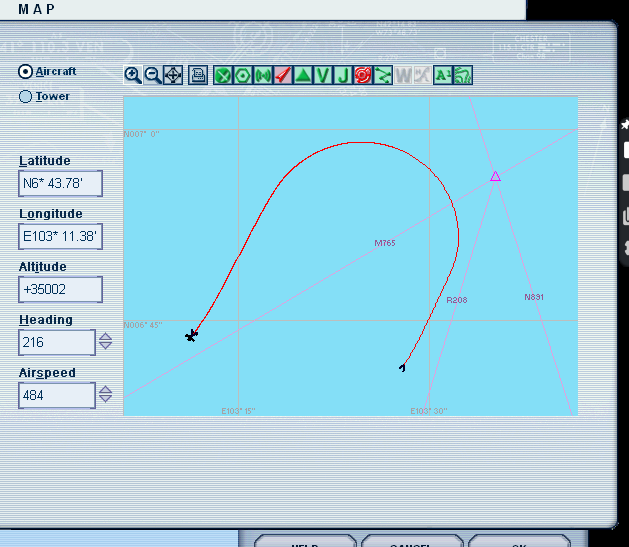This screenshot has height=547, width=629.
Task: Click the zoom in magnifier icon
Action: pos(133,75)
